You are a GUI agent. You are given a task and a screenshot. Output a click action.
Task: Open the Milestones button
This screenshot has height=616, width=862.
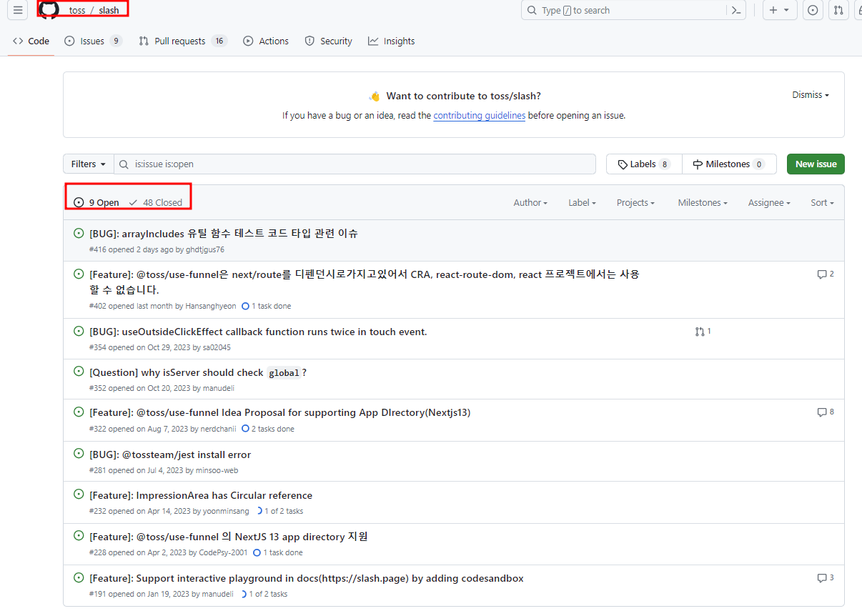(x=729, y=164)
